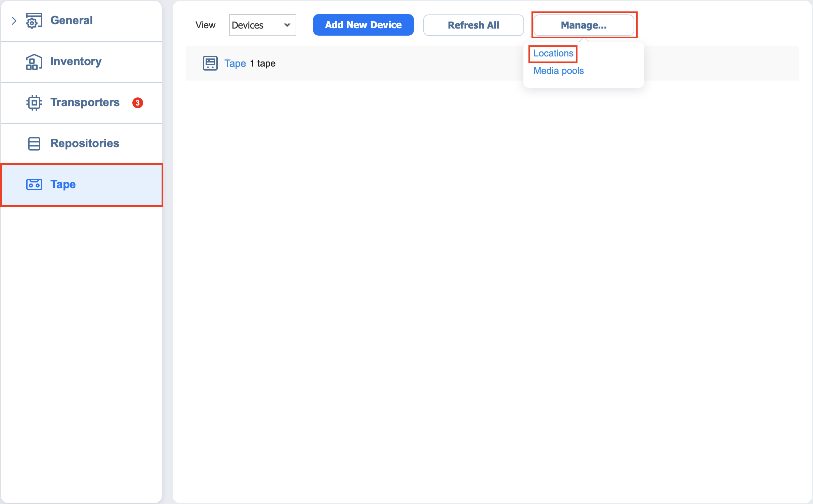Screen dimensions: 813x504
Task: Open the Transporters section
Action: coord(85,102)
